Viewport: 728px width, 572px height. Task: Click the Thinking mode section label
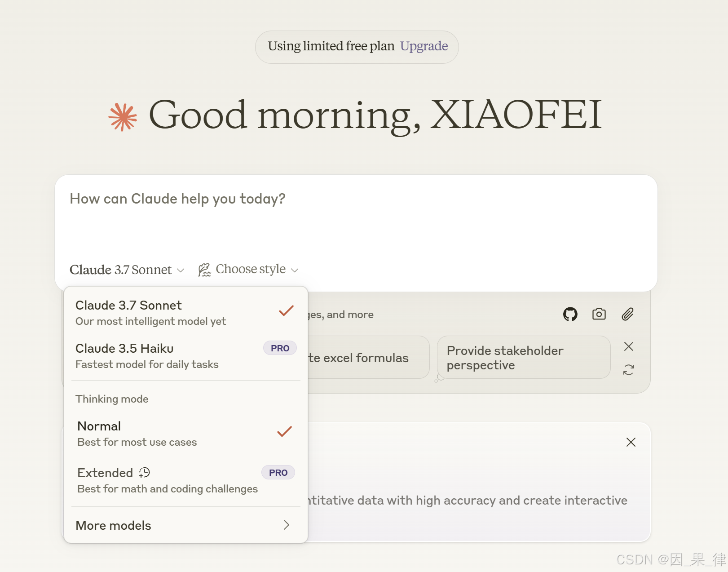pos(112,399)
